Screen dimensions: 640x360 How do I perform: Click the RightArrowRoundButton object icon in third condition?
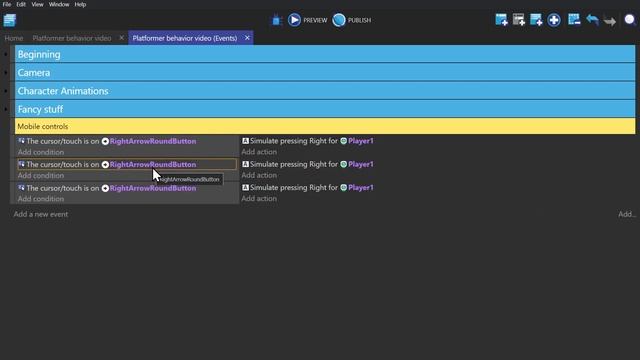pos(105,188)
